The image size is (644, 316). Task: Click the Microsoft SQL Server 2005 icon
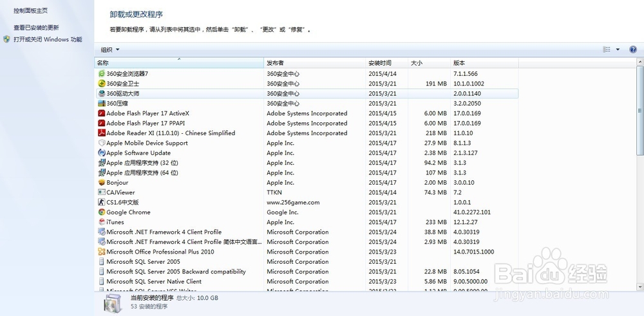[x=102, y=262]
